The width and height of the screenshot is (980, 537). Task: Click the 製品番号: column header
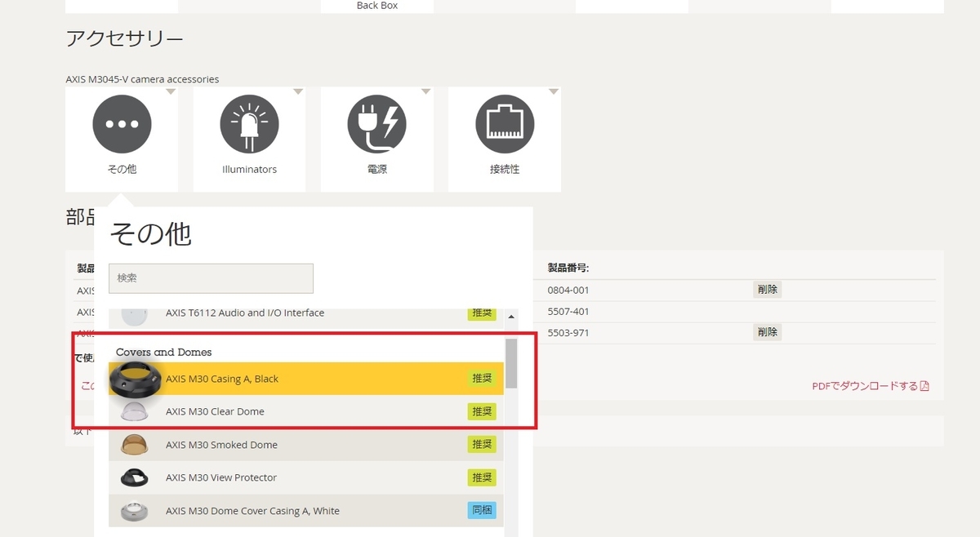pos(568,268)
